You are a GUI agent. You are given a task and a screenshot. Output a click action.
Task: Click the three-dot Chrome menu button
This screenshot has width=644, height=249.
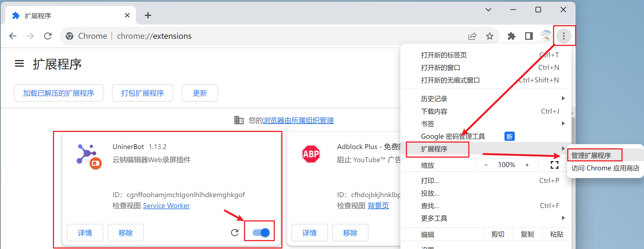pyautogui.click(x=564, y=36)
